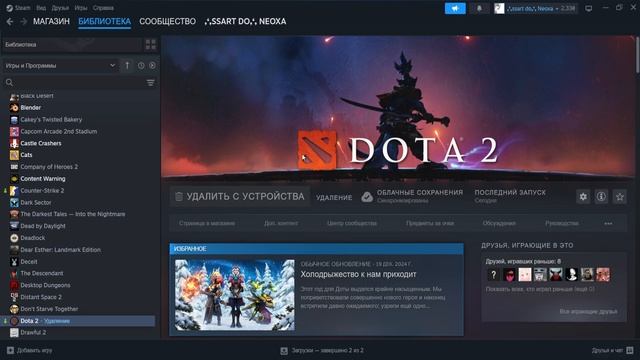Click the recent clock icon in sidebar
Screen dimensions: 640x360
click(x=141, y=65)
